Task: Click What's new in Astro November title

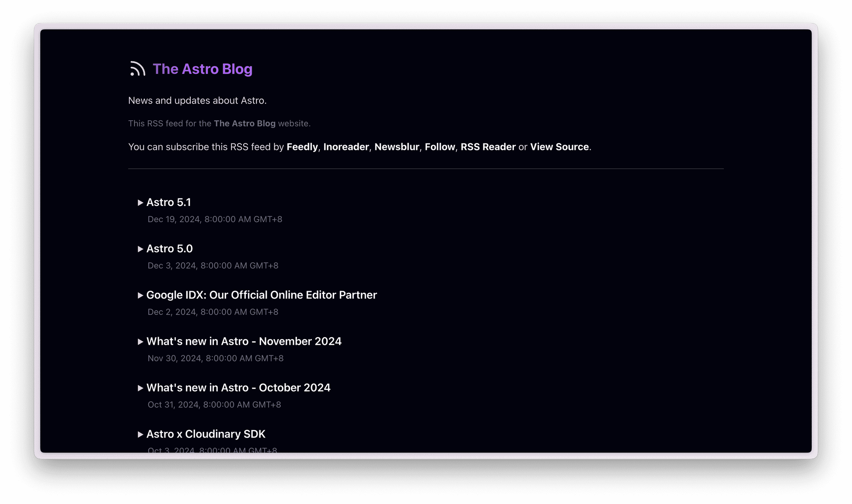Action: click(244, 341)
